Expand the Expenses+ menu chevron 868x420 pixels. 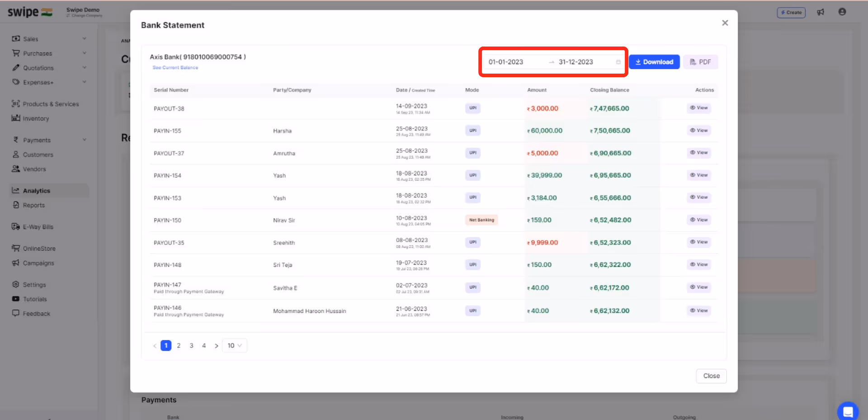pos(85,82)
